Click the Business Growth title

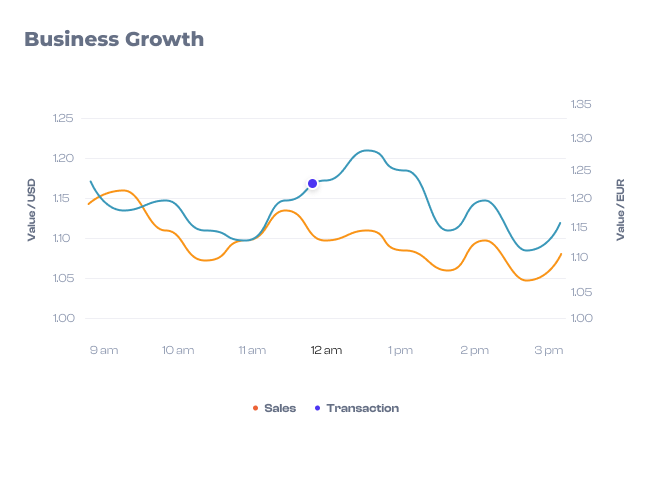click(x=114, y=39)
